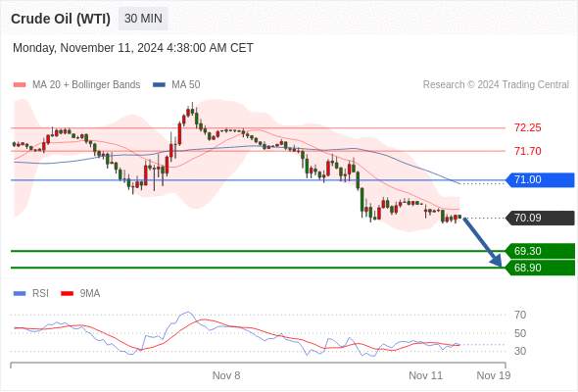Click the black 70.09 current price tag
The image size is (578, 392).
click(x=540, y=218)
